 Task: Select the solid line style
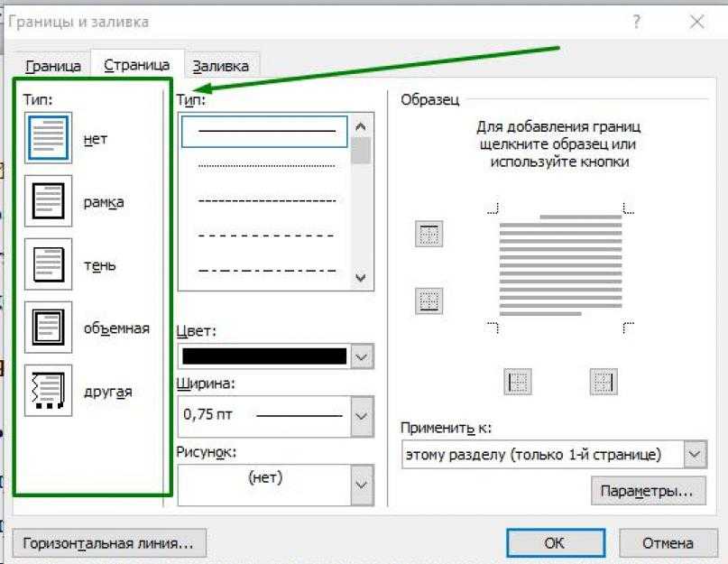tap(264, 132)
